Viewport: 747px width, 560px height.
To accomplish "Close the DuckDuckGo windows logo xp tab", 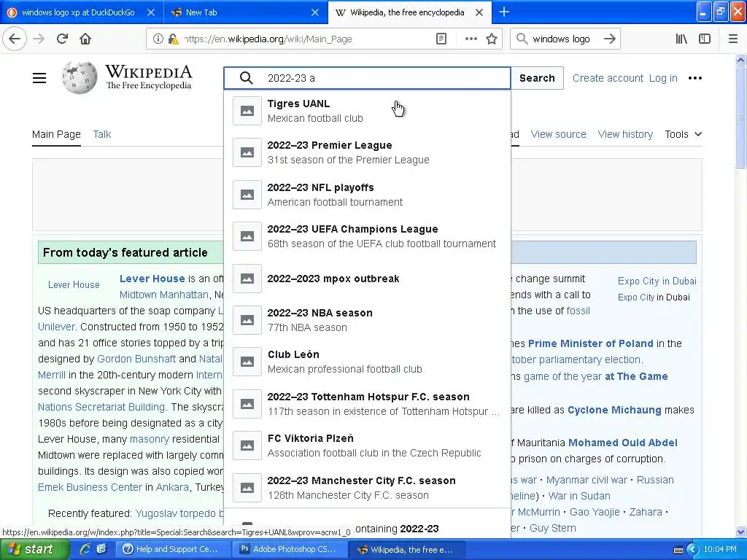I will 150,12.
